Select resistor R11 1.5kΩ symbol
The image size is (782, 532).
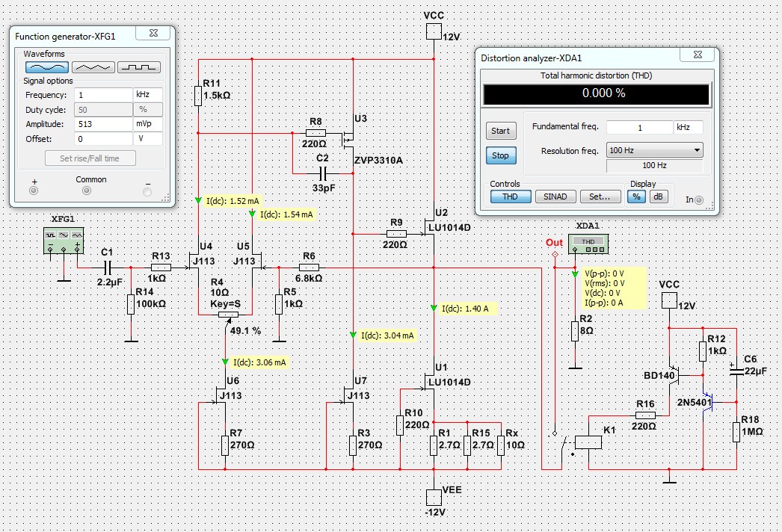click(198, 96)
